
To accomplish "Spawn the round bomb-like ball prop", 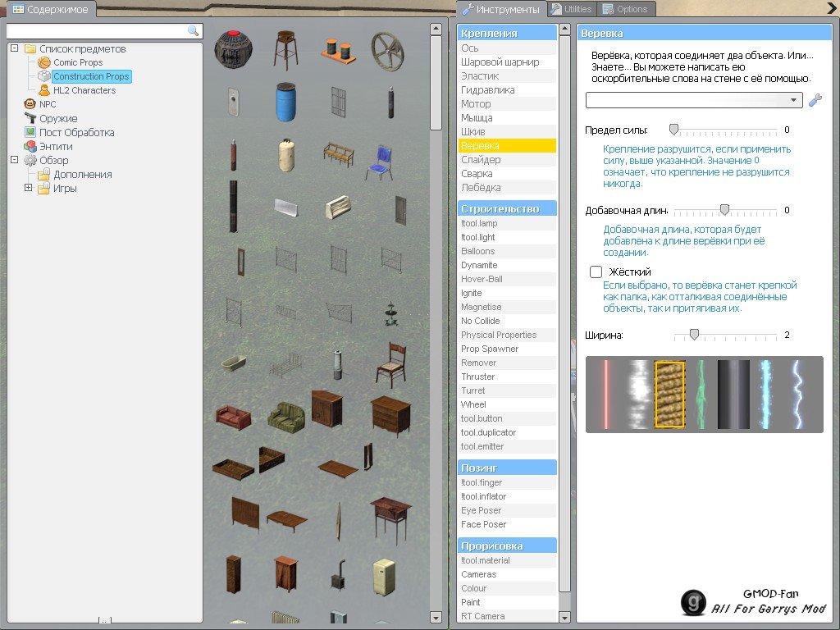I will (x=234, y=49).
